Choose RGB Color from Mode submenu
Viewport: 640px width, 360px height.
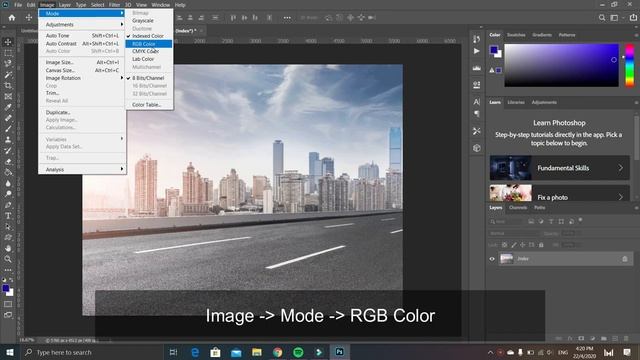149,44
